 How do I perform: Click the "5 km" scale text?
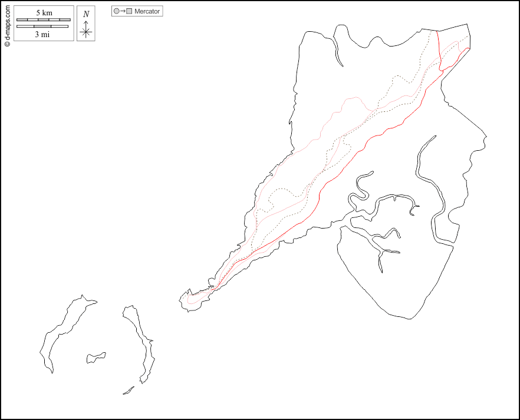43,13
